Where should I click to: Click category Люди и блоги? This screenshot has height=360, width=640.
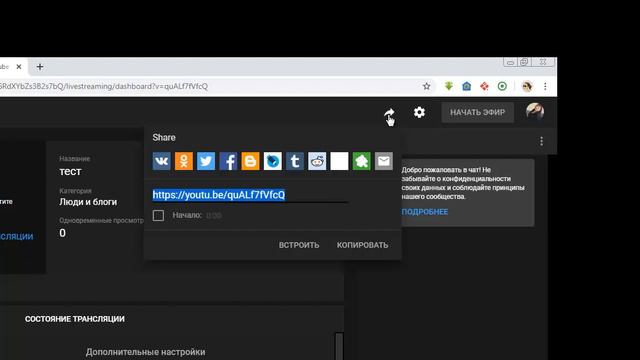[88, 202]
